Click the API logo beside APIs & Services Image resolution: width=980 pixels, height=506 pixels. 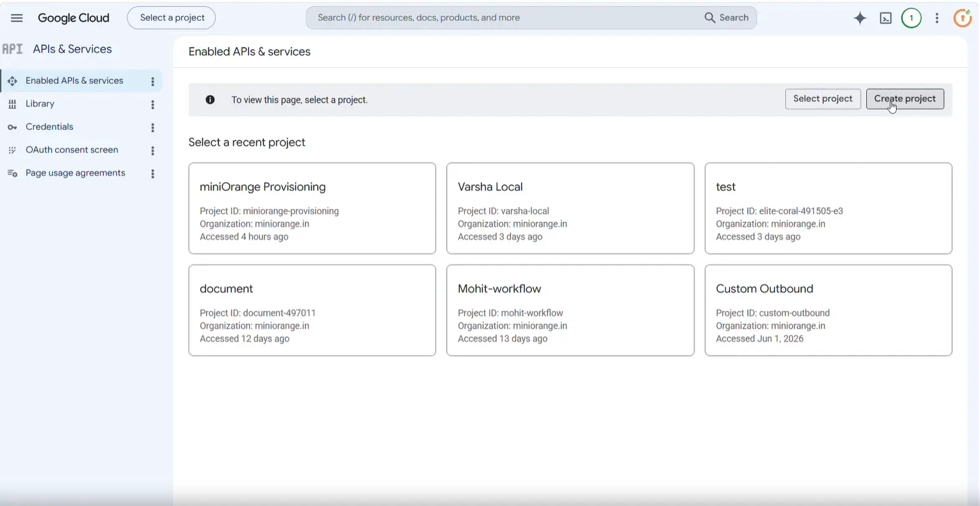[12, 49]
